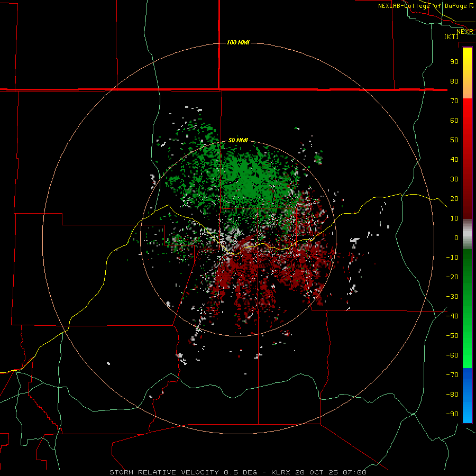Click the 0 value on the velocity scale
476x476 pixels.
click(456, 237)
